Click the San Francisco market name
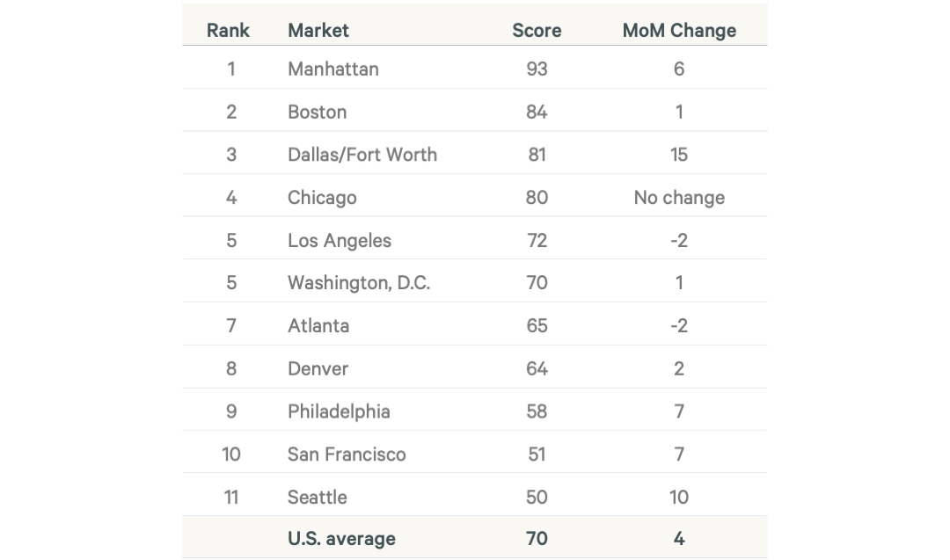The width and height of the screenshot is (950, 560). coord(347,455)
